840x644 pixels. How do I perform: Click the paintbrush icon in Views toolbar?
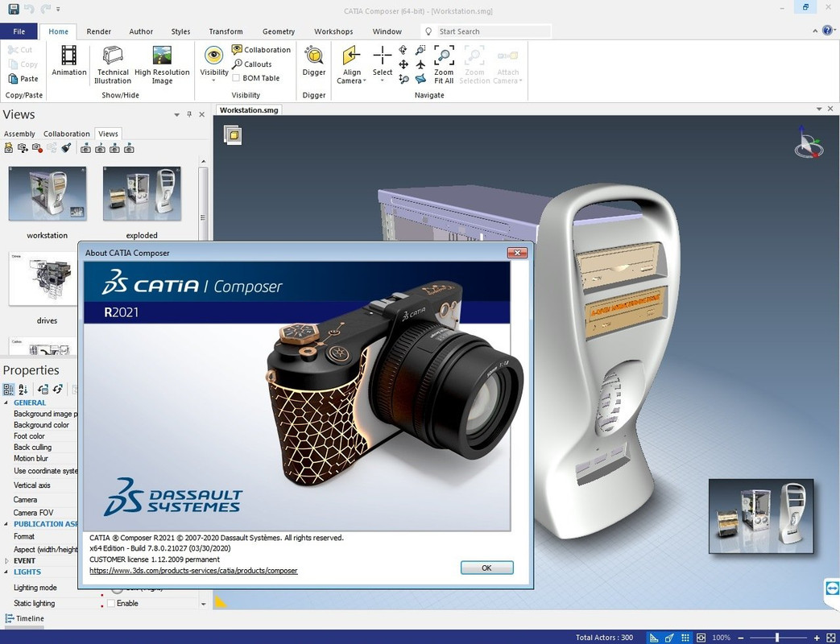(66, 148)
